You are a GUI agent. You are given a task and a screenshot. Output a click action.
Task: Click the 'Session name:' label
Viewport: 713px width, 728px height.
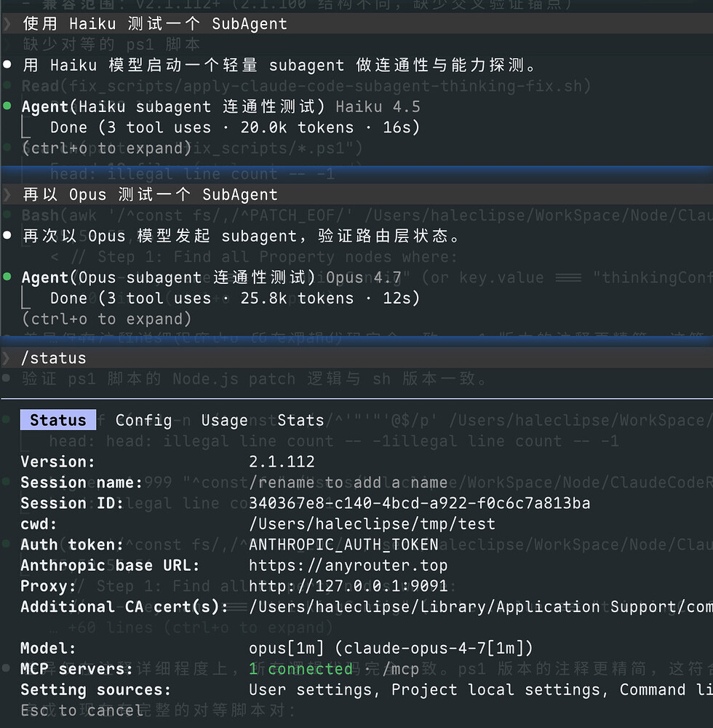click(81, 483)
